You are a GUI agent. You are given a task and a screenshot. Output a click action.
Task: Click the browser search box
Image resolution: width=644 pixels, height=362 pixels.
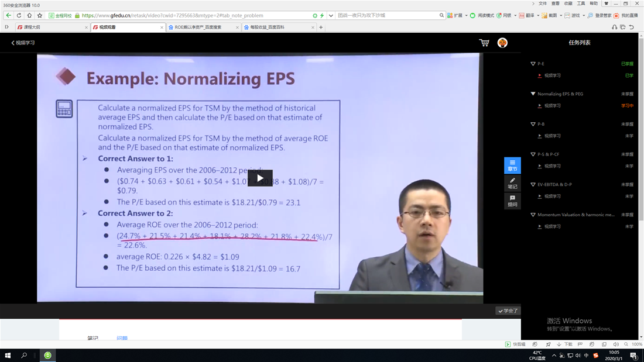coord(388,16)
